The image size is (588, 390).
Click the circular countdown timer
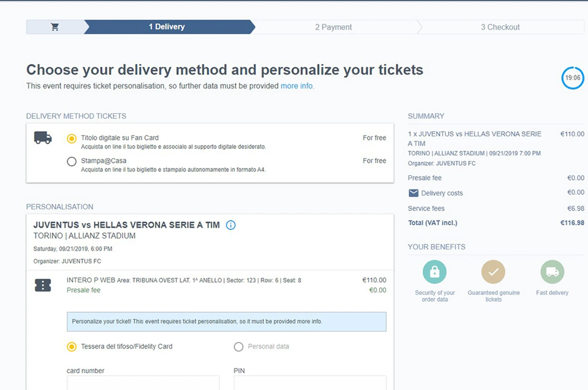[573, 78]
